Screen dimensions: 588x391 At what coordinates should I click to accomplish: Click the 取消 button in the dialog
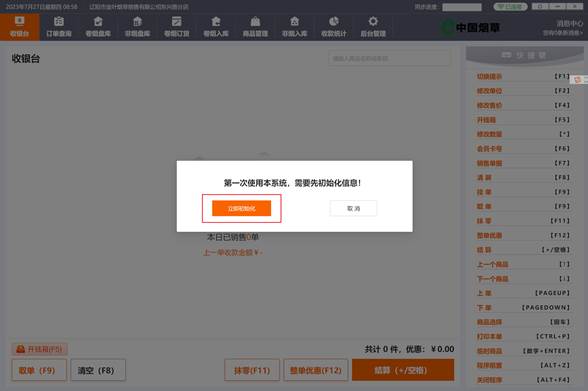click(353, 208)
